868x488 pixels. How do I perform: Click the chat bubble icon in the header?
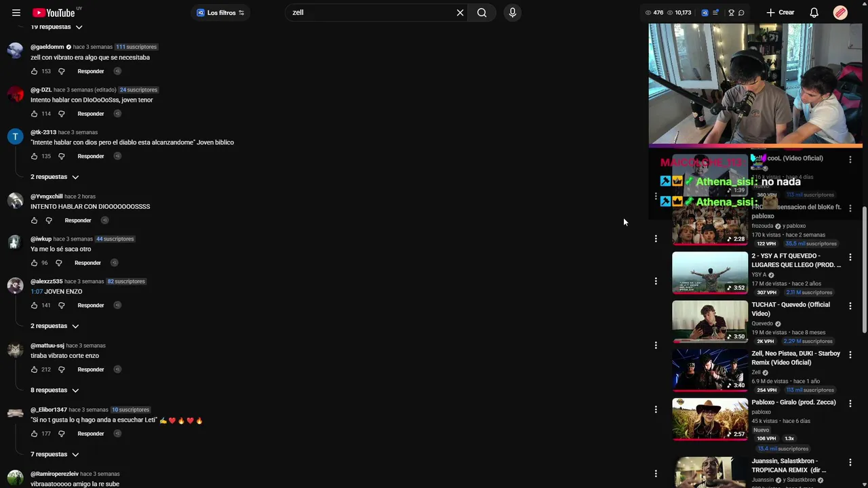(741, 13)
